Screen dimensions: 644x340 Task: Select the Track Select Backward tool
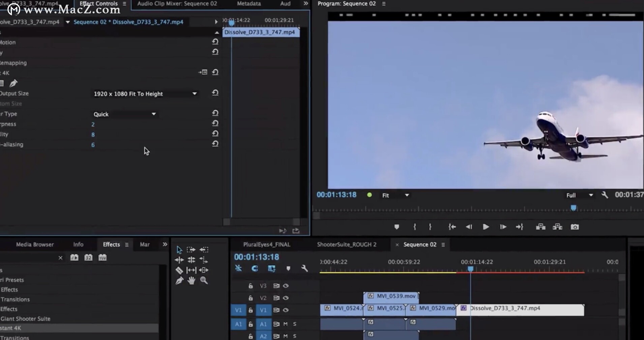[204, 250]
